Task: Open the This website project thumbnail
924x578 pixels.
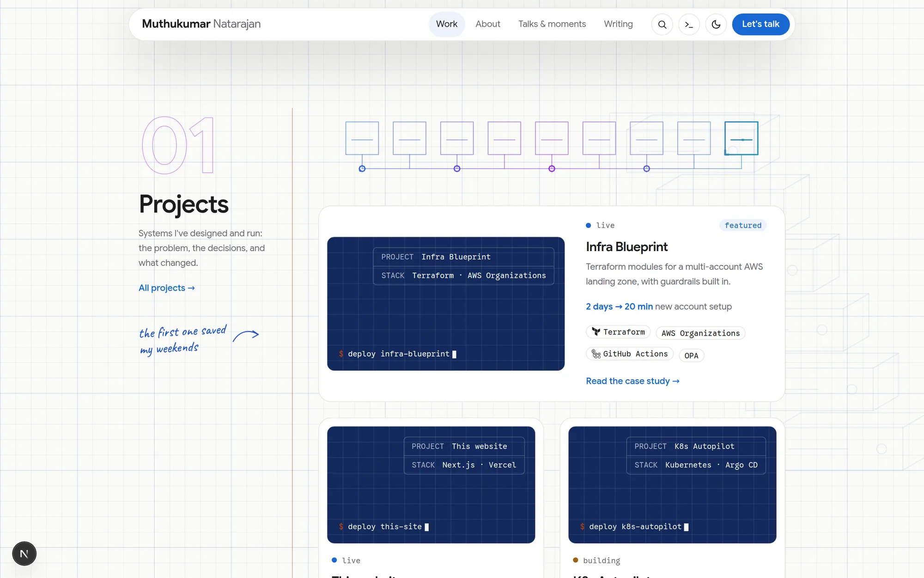Action: 431,485
